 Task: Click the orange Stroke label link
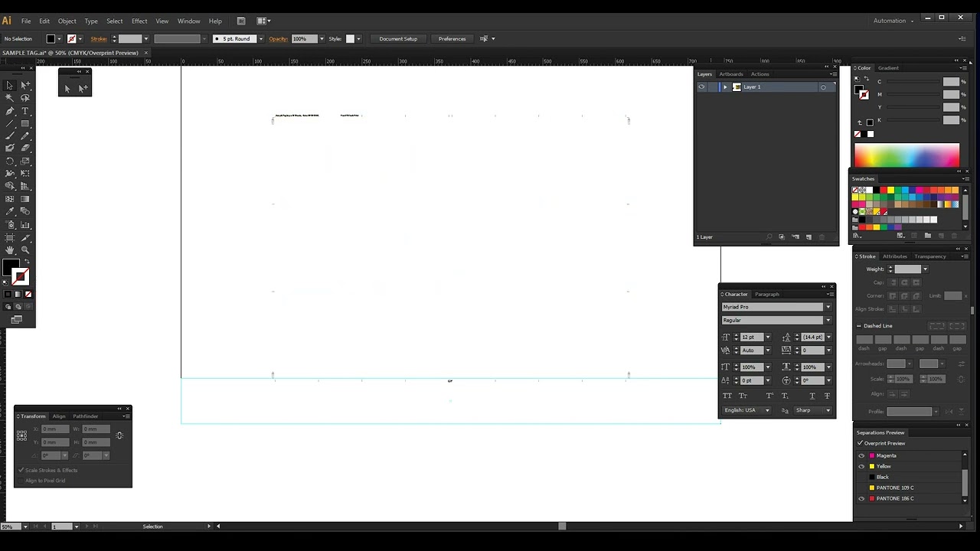[x=99, y=39]
